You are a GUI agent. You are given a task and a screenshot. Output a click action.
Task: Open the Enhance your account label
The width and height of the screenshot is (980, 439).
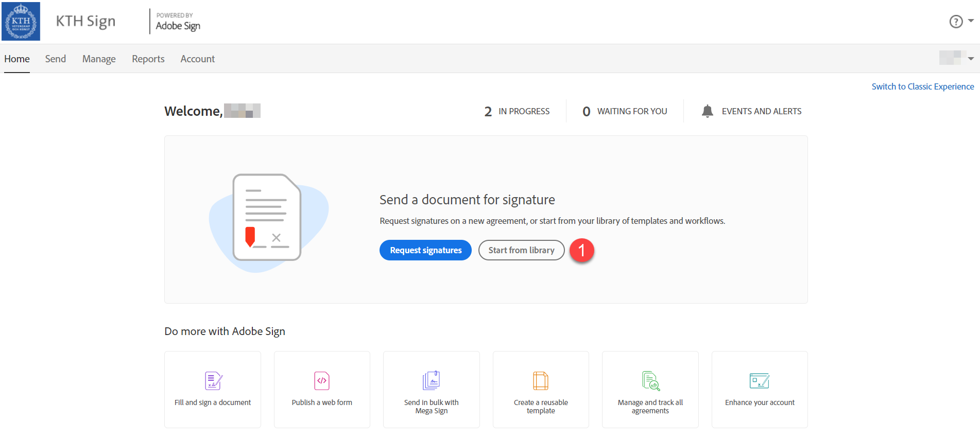click(760, 402)
